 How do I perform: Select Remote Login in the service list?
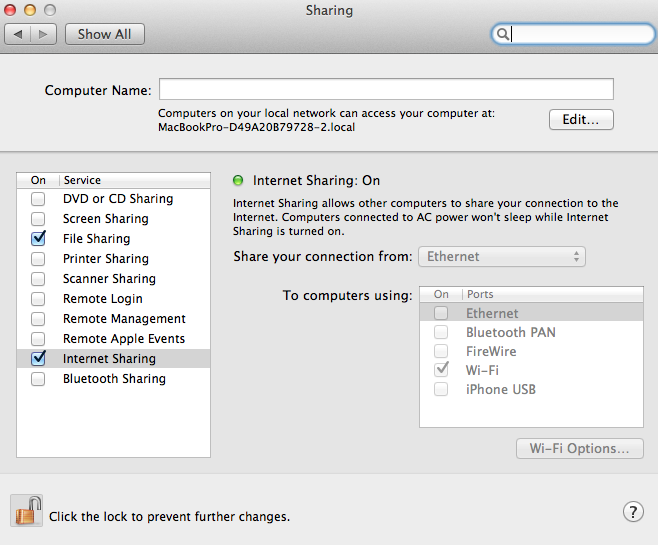(103, 299)
